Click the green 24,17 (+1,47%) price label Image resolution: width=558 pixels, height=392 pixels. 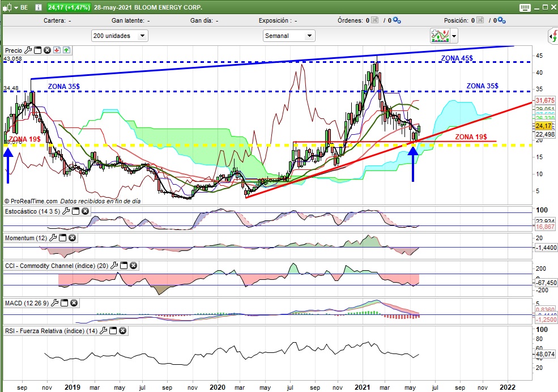(69, 7)
